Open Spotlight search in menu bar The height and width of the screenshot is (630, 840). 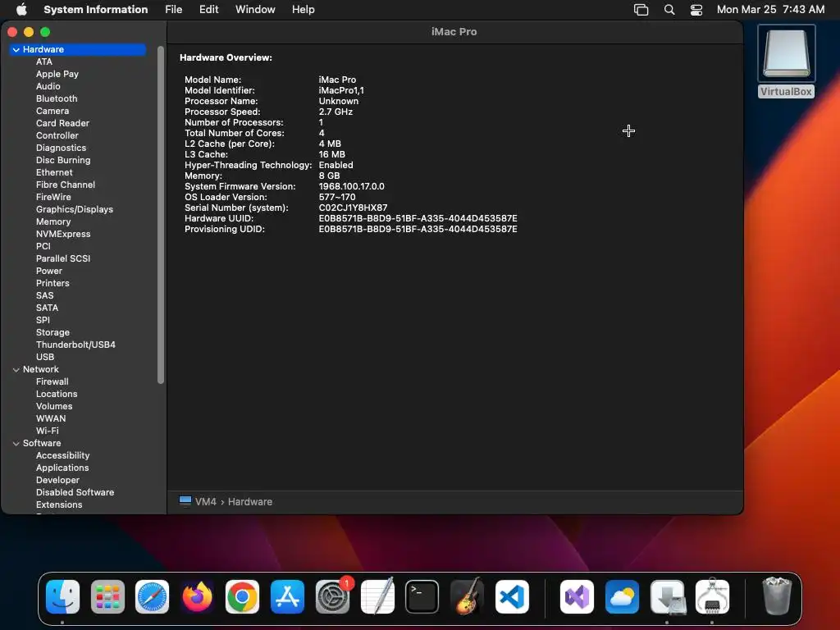pos(669,10)
